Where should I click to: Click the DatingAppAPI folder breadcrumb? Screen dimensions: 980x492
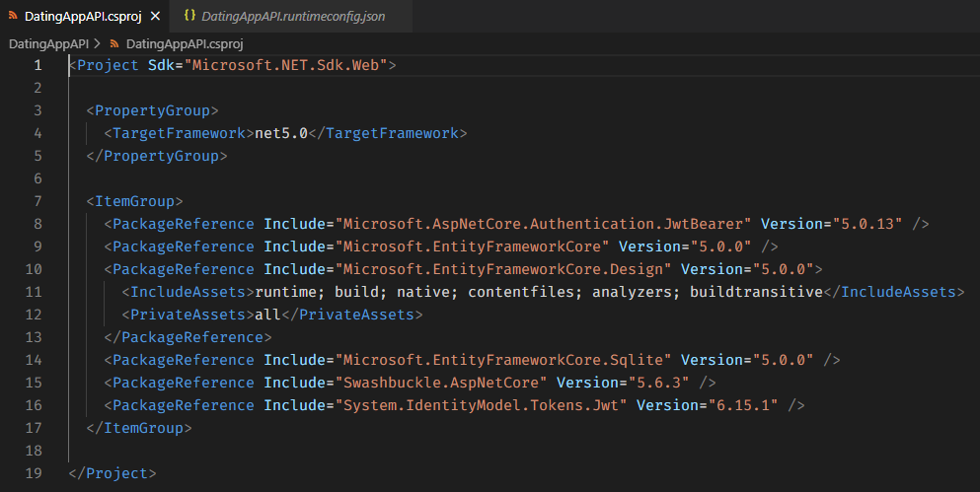48,43
